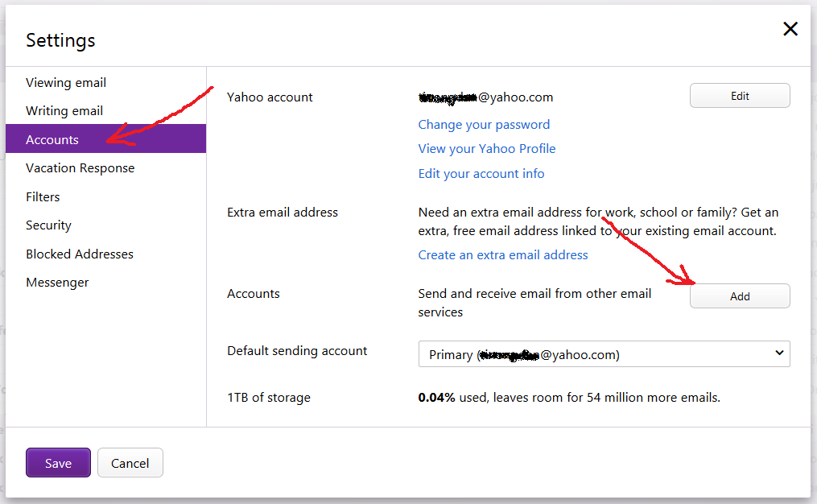The image size is (817, 504).
Task: Open the View your Yahoo Profile link
Action: [x=487, y=149]
